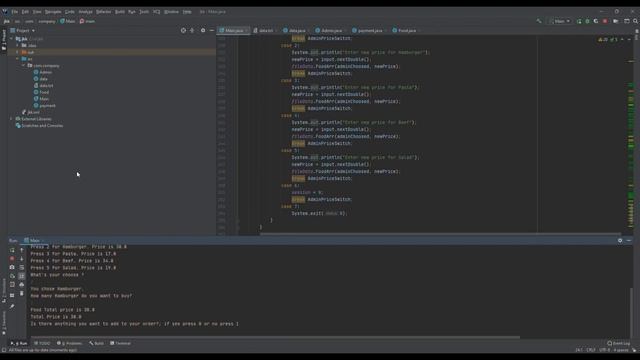Click Dump Threads camera icon in Run panel
The width and height of the screenshot is (640, 360).
click(x=12, y=267)
